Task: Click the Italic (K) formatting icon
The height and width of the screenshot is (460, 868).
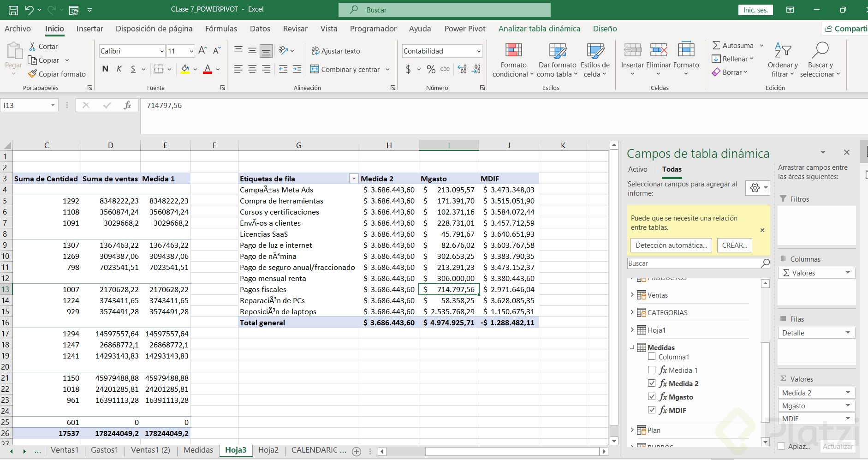Action: [x=119, y=69]
